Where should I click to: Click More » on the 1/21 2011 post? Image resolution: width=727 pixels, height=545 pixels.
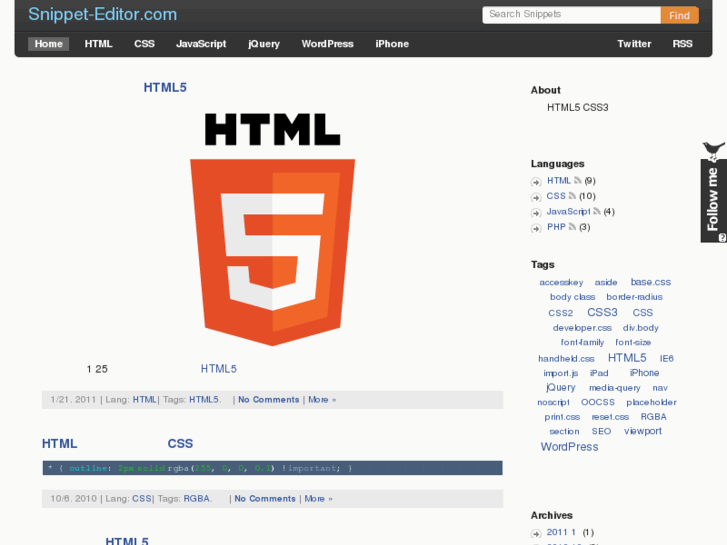click(322, 399)
